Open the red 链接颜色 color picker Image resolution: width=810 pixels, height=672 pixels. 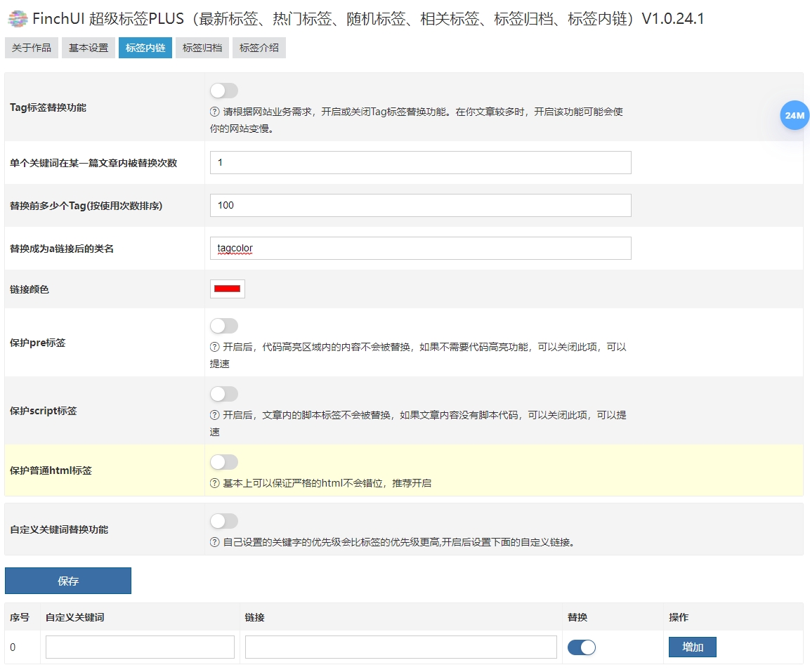pyautogui.click(x=228, y=289)
